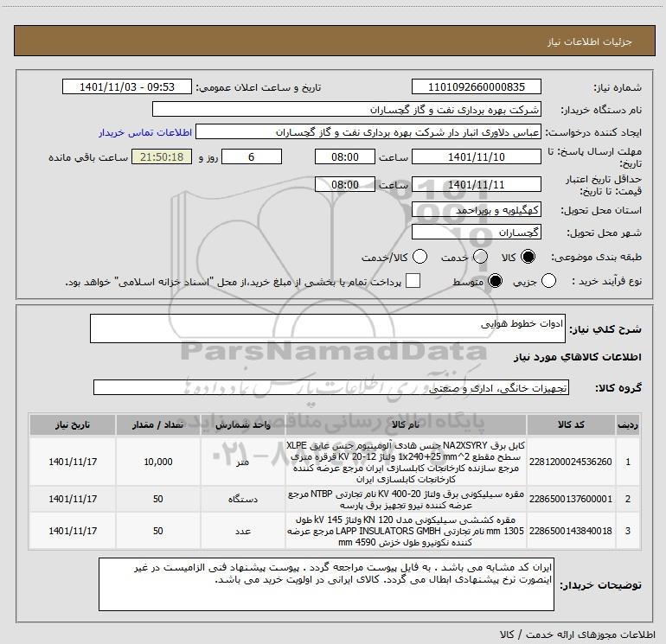Click the general description box ادوات خطوط هوایی
Image resolution: width=666 pixels, height=644 pixels.
328,328
